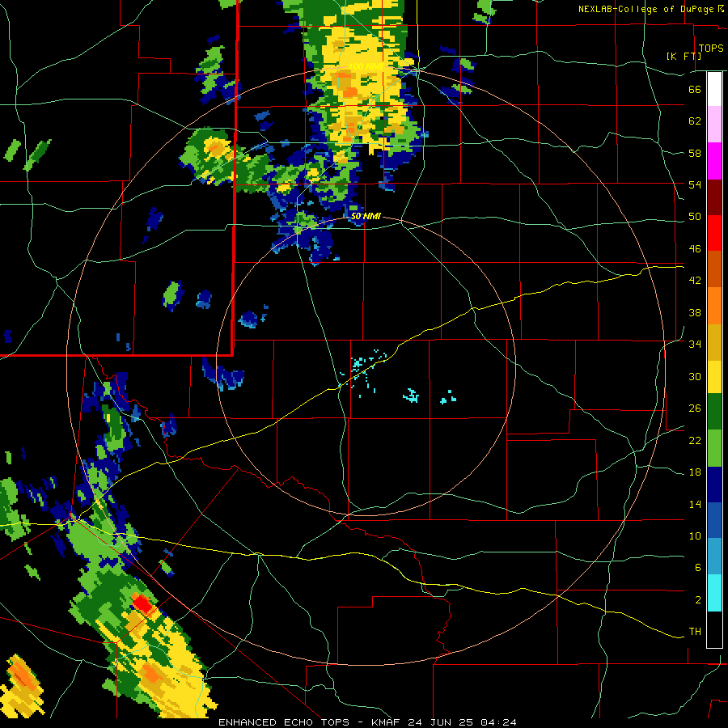Select the cyan legend swatch
Image resolution: width=728 pixels, height=728 pixels.
(714, 593)
